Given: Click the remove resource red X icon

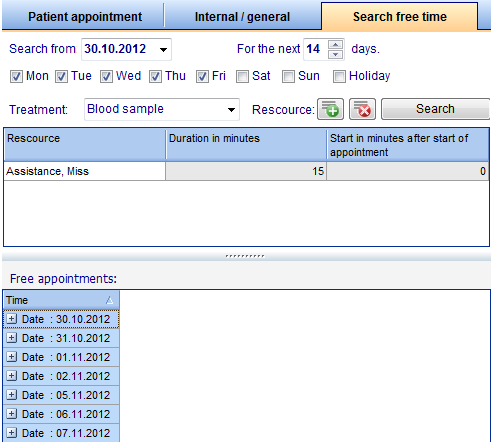Looking at the screenshot, I should (362, 109).
